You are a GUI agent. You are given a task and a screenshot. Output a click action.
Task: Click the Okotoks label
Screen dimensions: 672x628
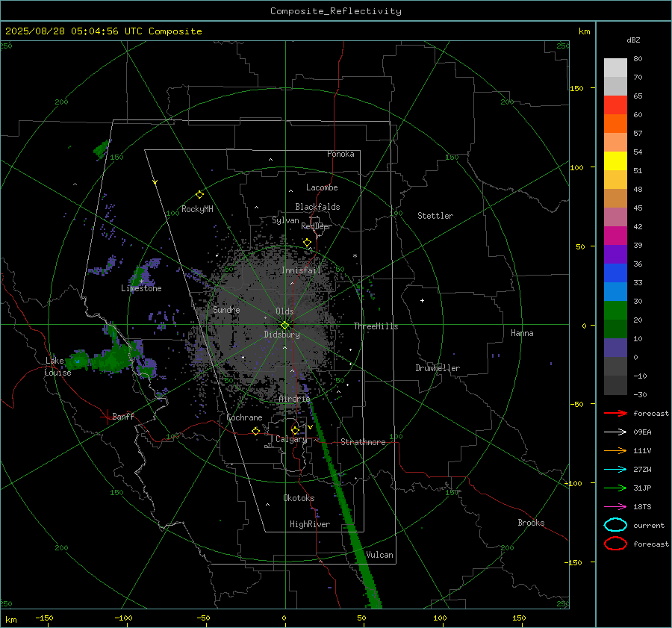pos(299,498)
